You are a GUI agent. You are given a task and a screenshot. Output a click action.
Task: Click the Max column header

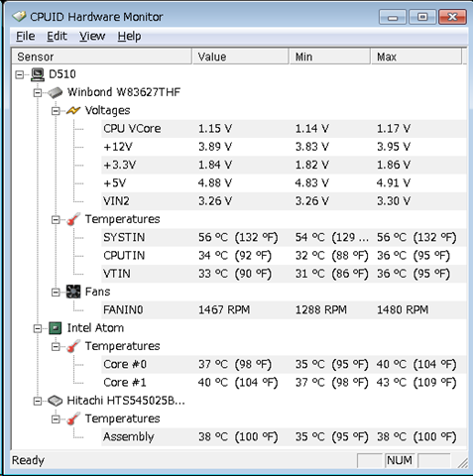click(416, 57)
